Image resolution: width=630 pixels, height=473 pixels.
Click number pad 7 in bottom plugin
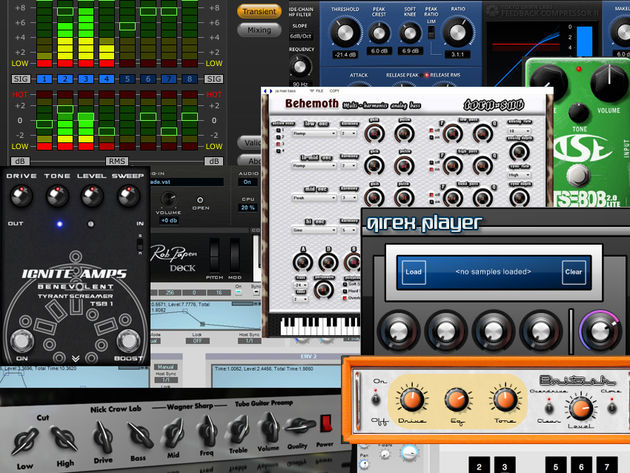pyautogui.click(x=607, y=466)
